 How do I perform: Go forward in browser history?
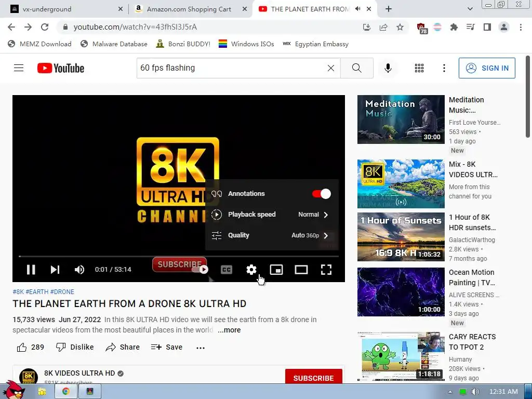pyautogui.click(x=28, y=27)
